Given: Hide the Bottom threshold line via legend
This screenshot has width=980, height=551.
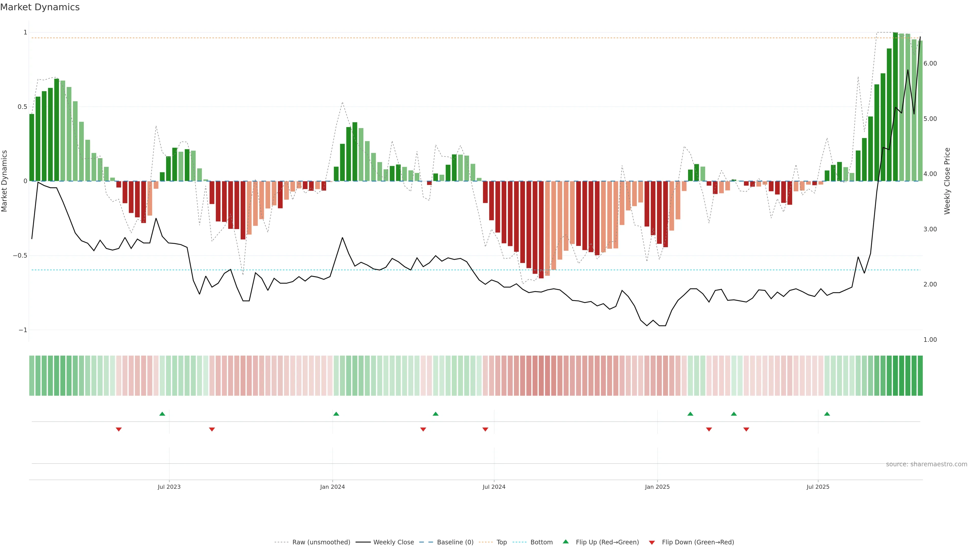Looking at the screenshot, I should [x=541, y=542].
